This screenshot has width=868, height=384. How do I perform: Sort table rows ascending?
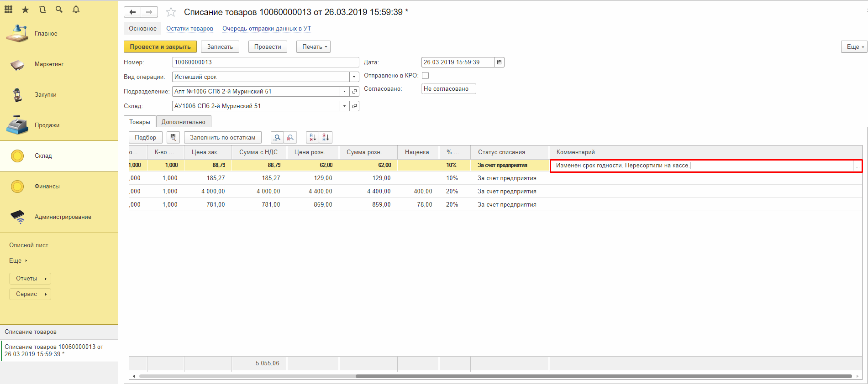click(x=313, y=137)
